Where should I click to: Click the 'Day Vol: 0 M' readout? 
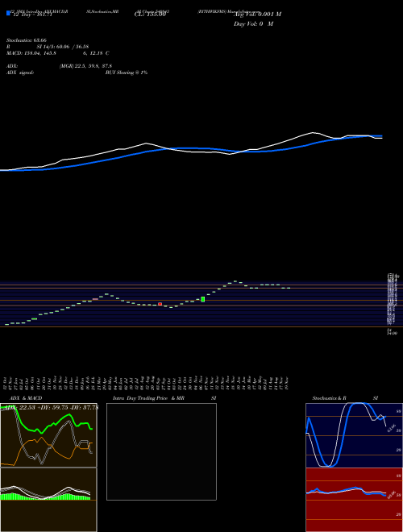click(x=253, y=23)
